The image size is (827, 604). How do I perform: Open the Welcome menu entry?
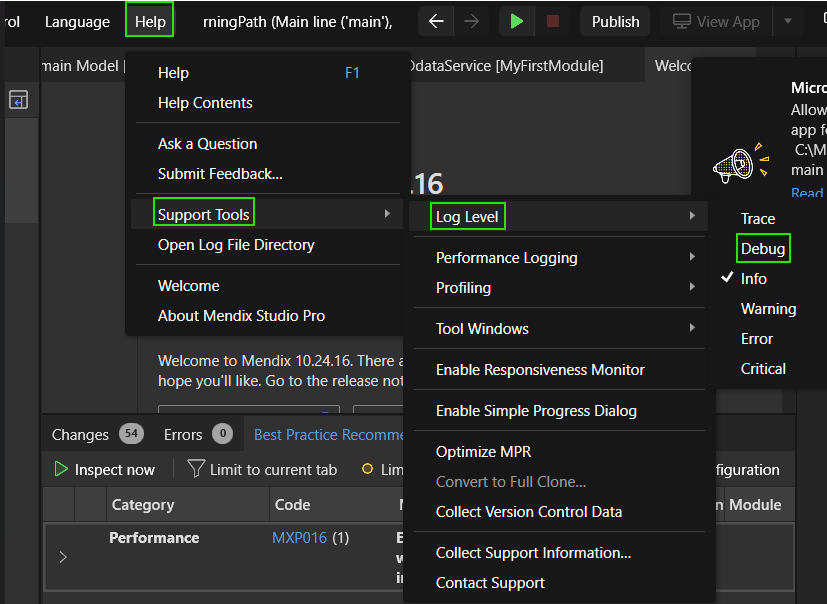(x=188, y=286)
